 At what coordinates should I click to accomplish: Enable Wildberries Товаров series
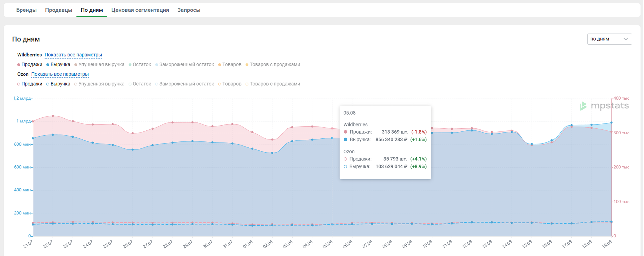pos(230,65)
